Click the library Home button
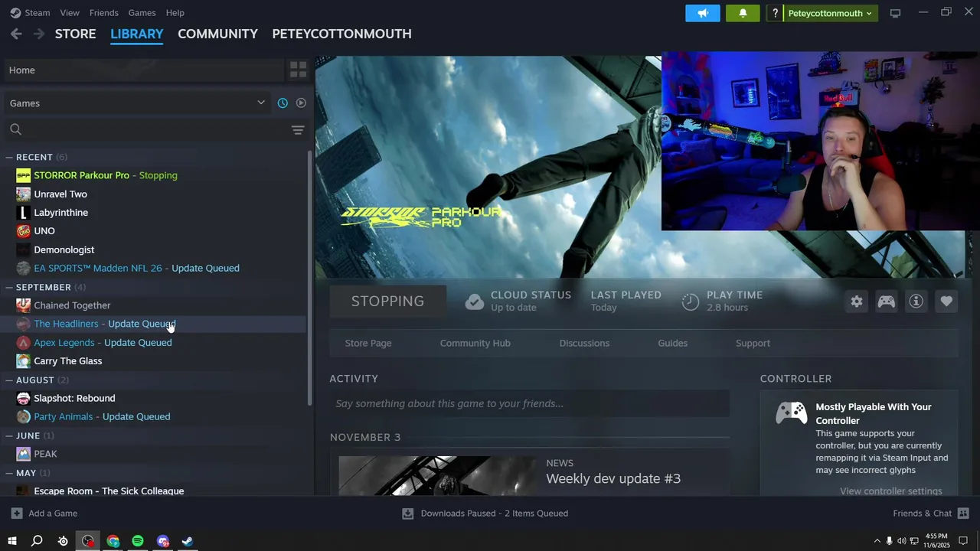980x551 pixels. (142, 70)
